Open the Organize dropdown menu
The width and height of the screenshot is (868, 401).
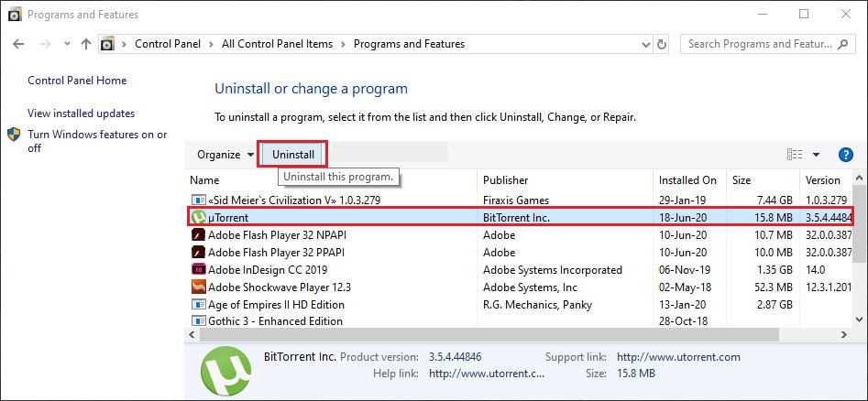(x=225, y=155)
